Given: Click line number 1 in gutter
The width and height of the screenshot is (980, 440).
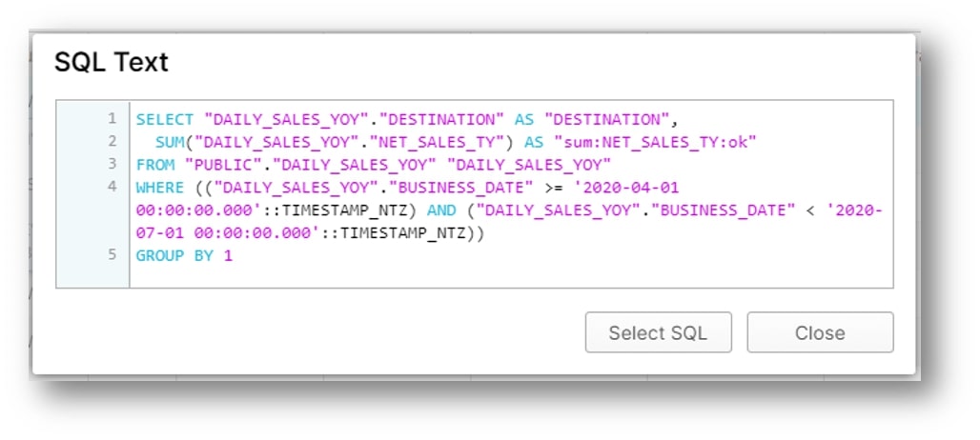Looking at the screenshot, I should [x=112, y=119].
